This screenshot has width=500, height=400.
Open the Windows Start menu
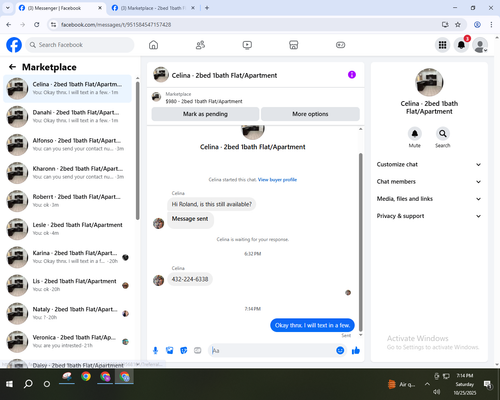pyautogui.click(x=9, y=384)
